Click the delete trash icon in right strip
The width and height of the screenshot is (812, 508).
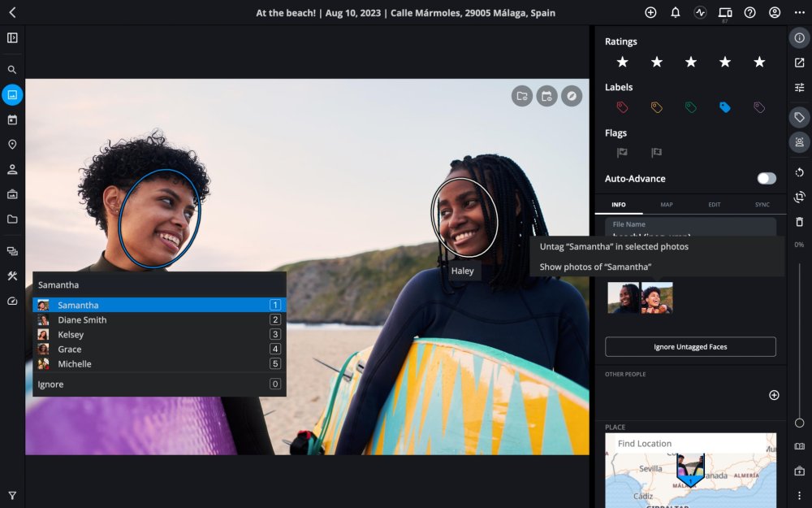(800, 222)
